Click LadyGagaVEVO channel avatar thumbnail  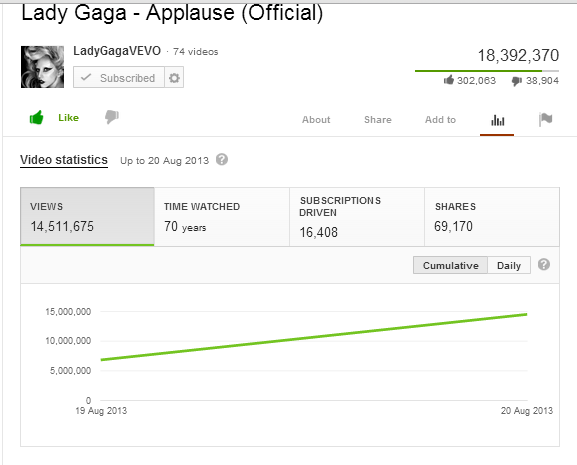point(42,67)
